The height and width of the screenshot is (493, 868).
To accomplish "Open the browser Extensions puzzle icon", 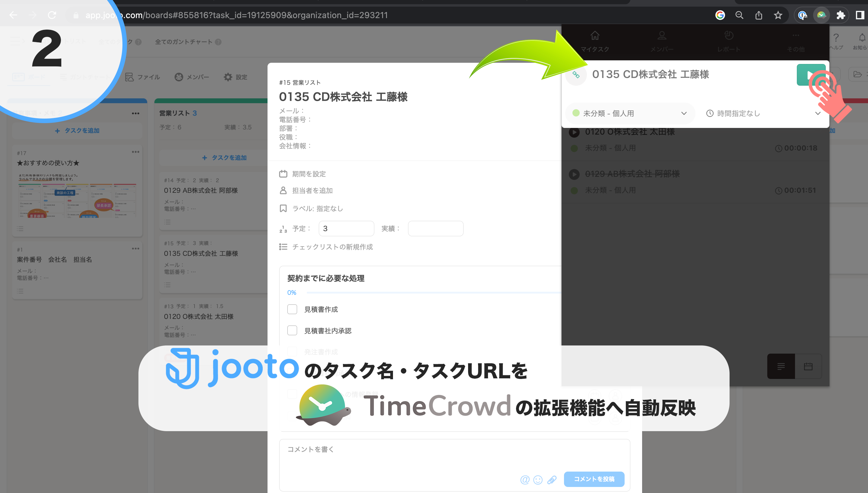I will (x=841, y=15).
